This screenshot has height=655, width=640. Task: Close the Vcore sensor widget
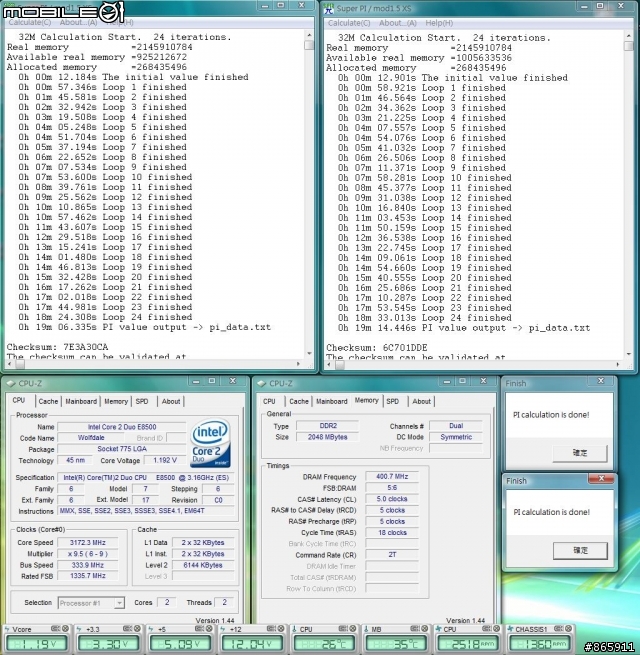click(65, 628)
